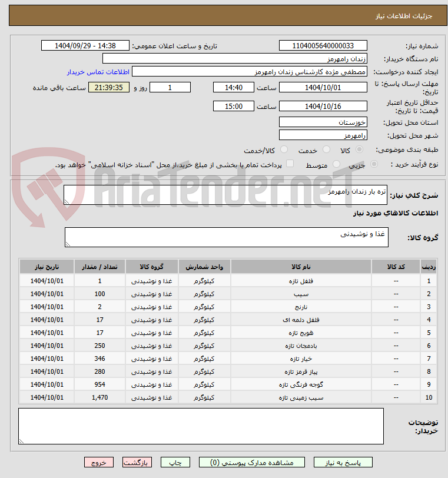
Task: Click the 'شماره نیاز' number field
Action: pyautogui.click(x=323, y=46)
